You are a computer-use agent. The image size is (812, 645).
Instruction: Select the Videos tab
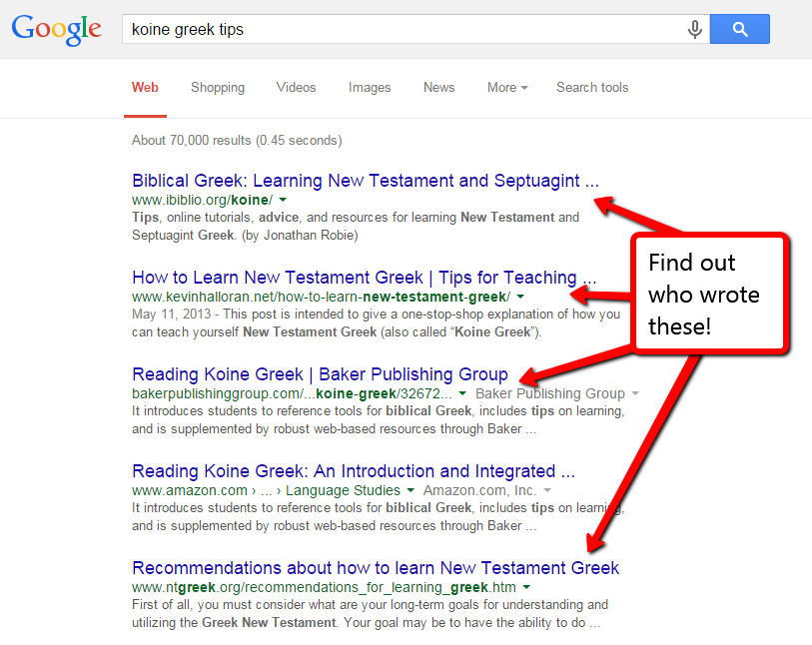click(296, 88)
